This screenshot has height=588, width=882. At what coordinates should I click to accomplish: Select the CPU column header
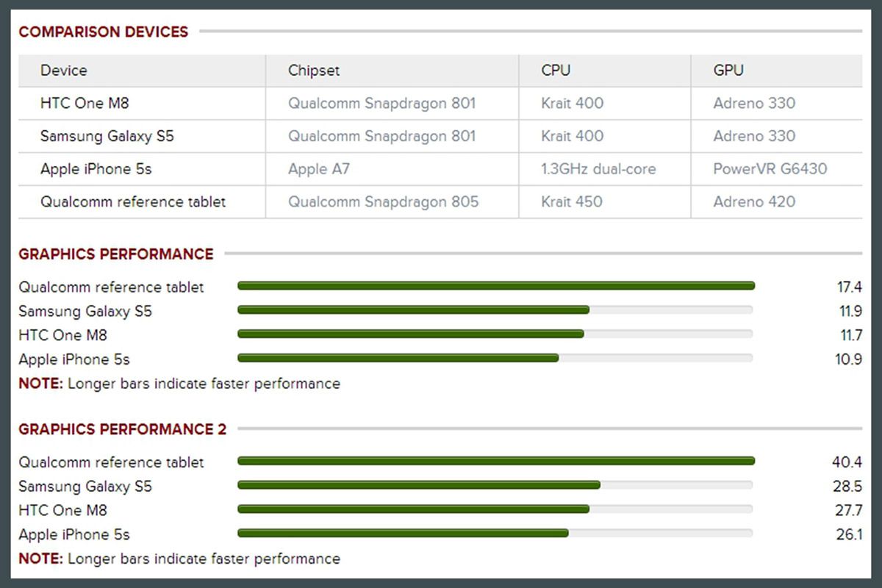point(556,71)
